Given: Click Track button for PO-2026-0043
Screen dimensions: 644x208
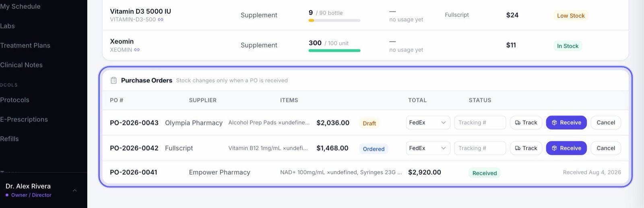Looking at the screenshot, I should tap(526, 123).
